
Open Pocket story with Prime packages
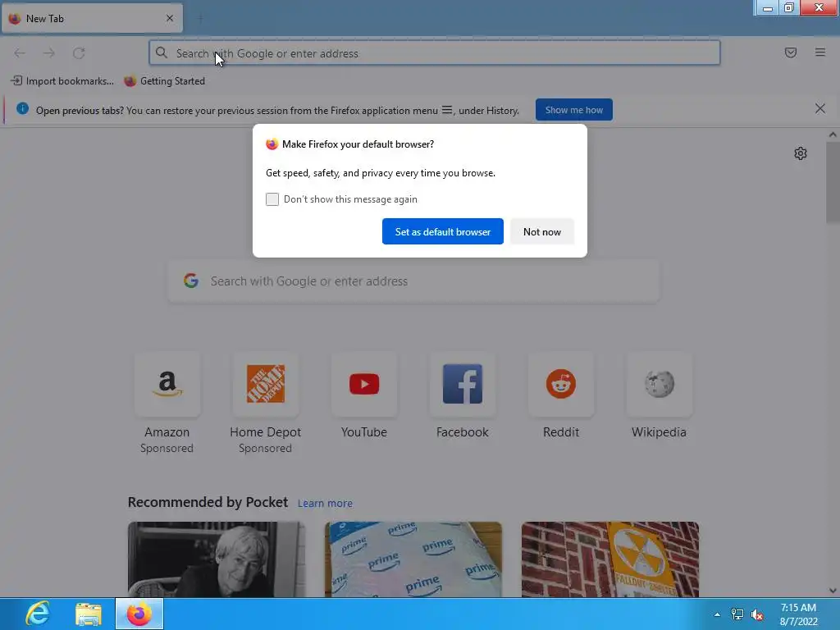pos(413,559)
